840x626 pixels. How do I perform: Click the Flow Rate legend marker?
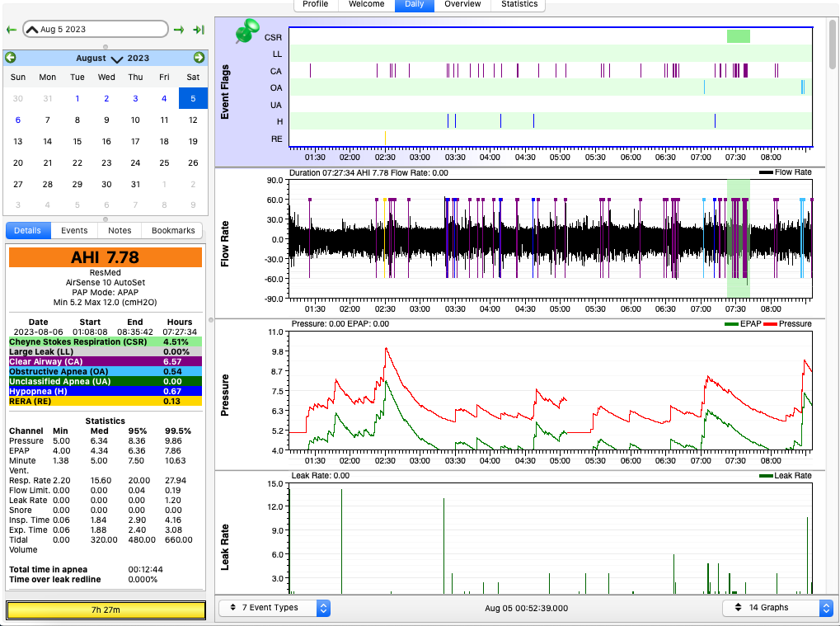coord(765,172)
